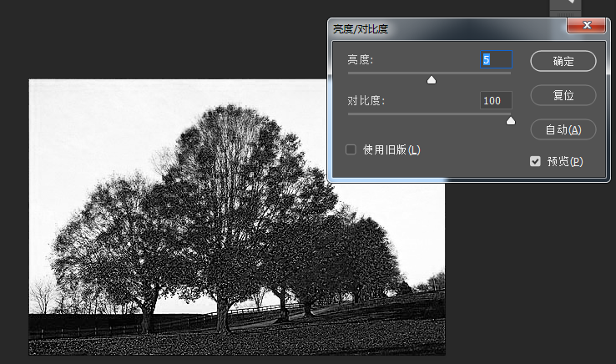
Task: Click the 对比度: label text
Action: [x=366, y=101]
